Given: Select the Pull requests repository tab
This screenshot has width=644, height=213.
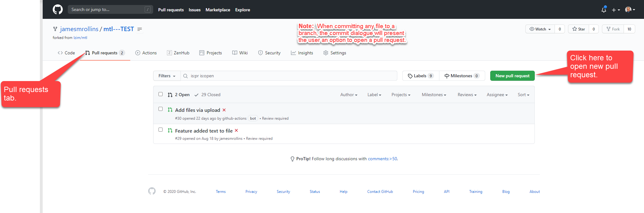Looking at the screenshot, I should click(x=105, y=53).
